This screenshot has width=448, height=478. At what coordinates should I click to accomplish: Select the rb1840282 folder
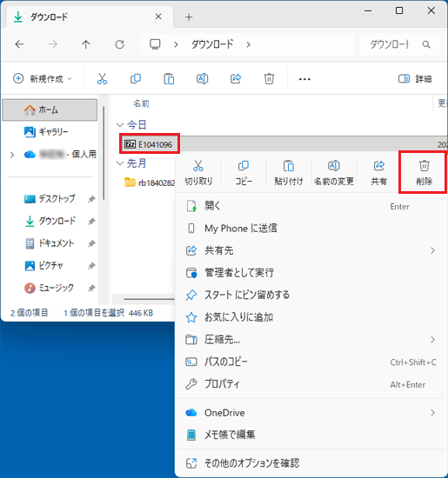click(150, 183)
